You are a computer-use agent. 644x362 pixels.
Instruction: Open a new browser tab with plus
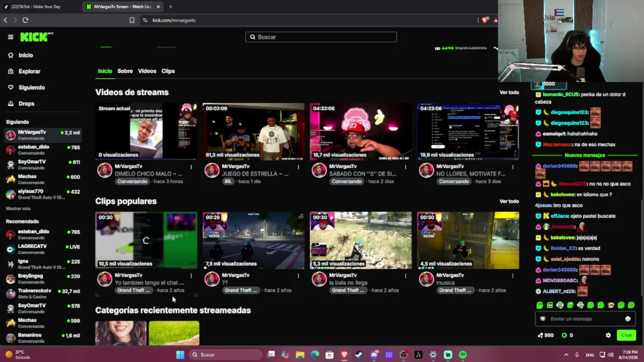(171, 7)
